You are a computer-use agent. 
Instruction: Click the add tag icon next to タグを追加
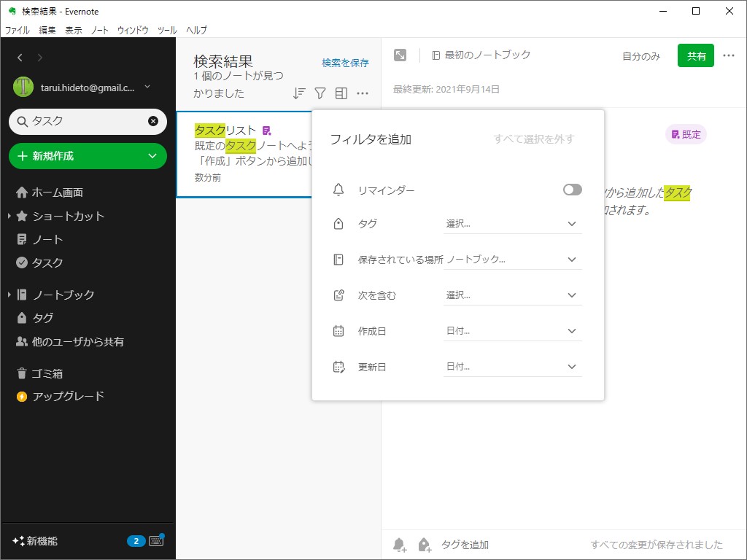[x=424, y=544]
